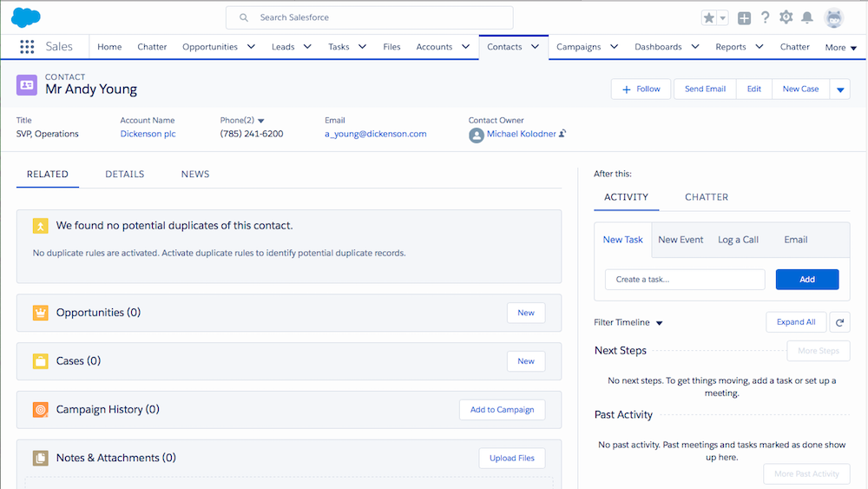Switch to the News tab
Screen dimensions: 868x489
click(195, 174)
